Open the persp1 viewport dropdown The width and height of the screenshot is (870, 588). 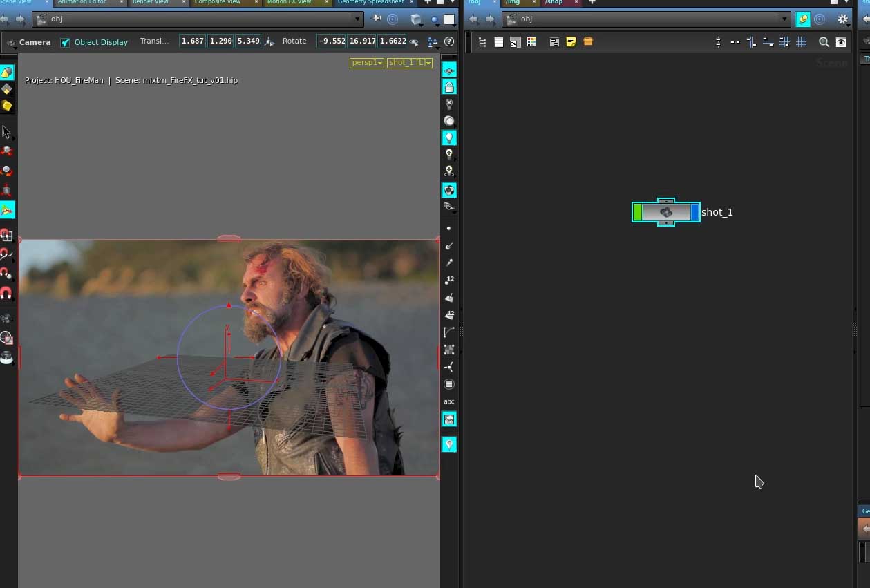[366, 63]
